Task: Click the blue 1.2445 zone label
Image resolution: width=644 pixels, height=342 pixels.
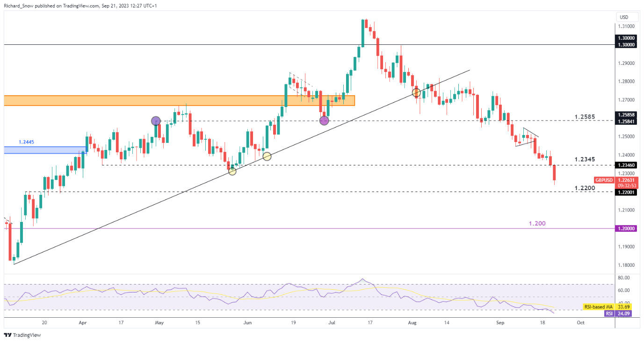Action: 26,142
